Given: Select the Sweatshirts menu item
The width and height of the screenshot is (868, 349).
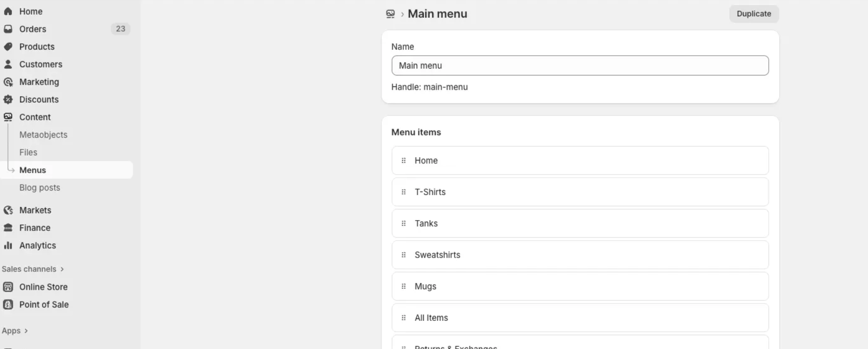Looking at the screenshot, I should (x=437, y=255).
